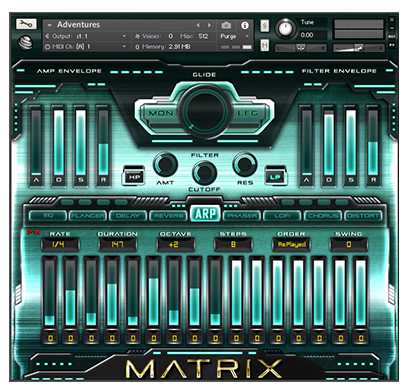404x387 pixels.
Task: Click the arpeggiator Rate value field
Action: (x=59, y=244)
